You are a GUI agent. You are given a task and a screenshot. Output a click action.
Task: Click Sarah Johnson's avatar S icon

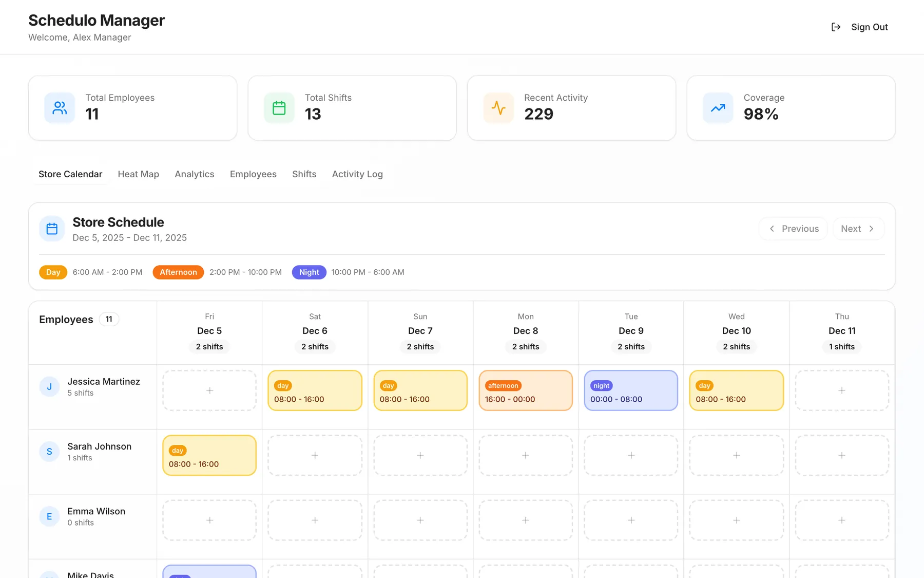coord(49,452)
